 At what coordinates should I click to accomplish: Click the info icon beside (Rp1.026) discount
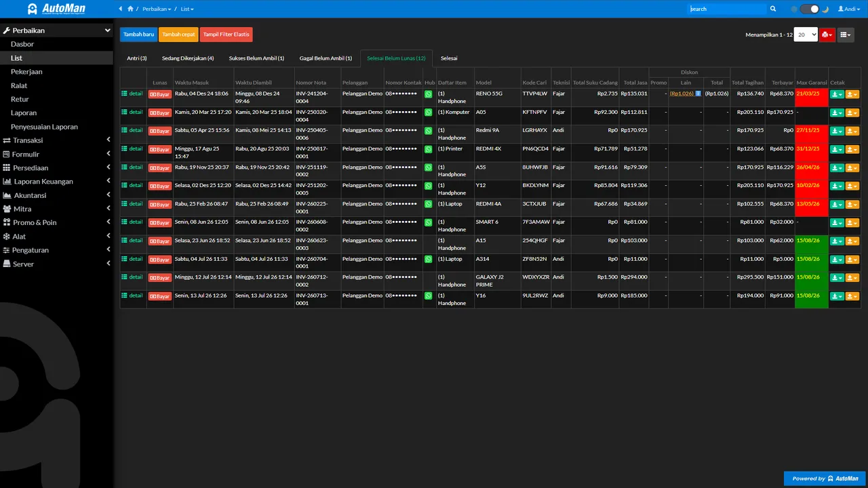pyautogui.click(x=698, y=94)
